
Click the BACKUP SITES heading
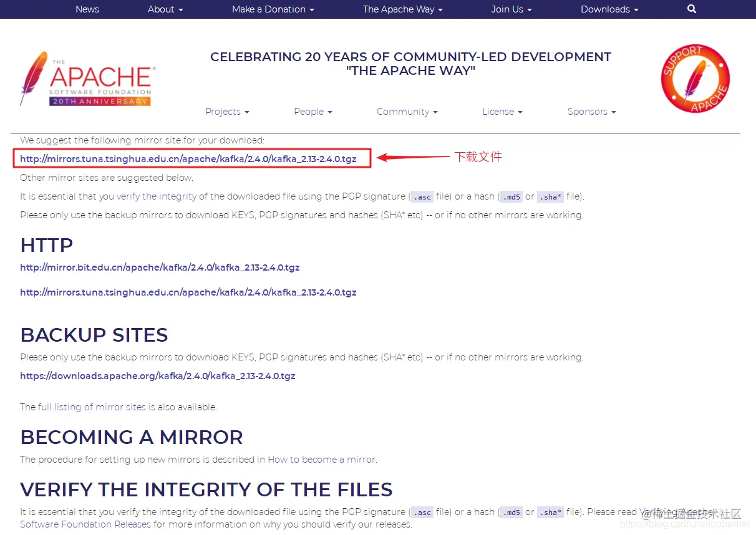point(94,335)
